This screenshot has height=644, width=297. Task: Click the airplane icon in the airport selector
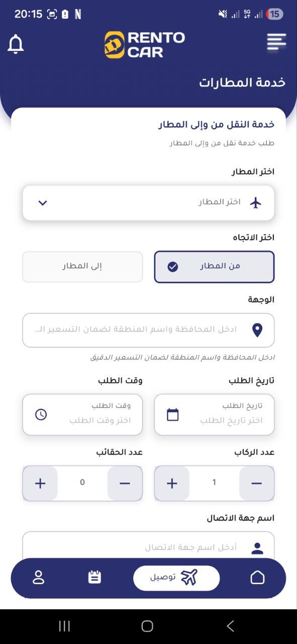click(x=257, y=203)
